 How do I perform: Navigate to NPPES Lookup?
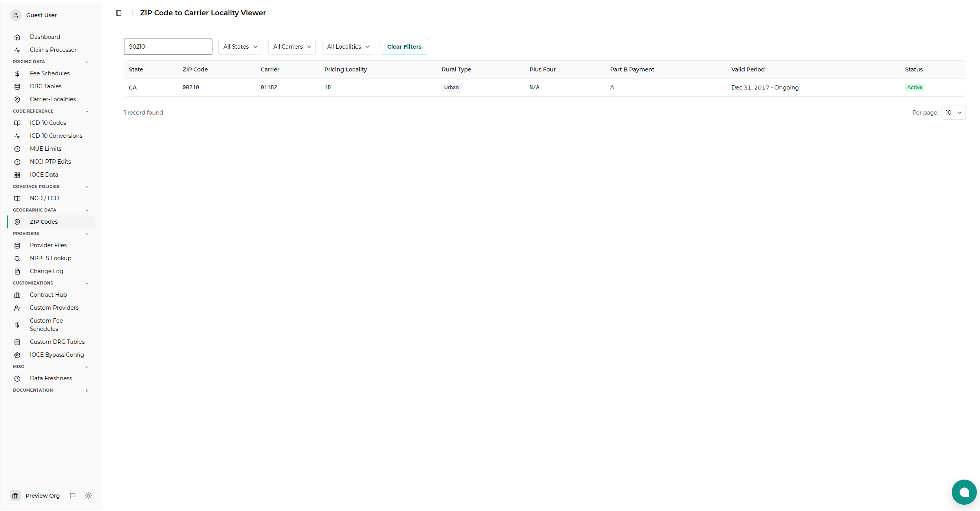(x=50, y=258)
